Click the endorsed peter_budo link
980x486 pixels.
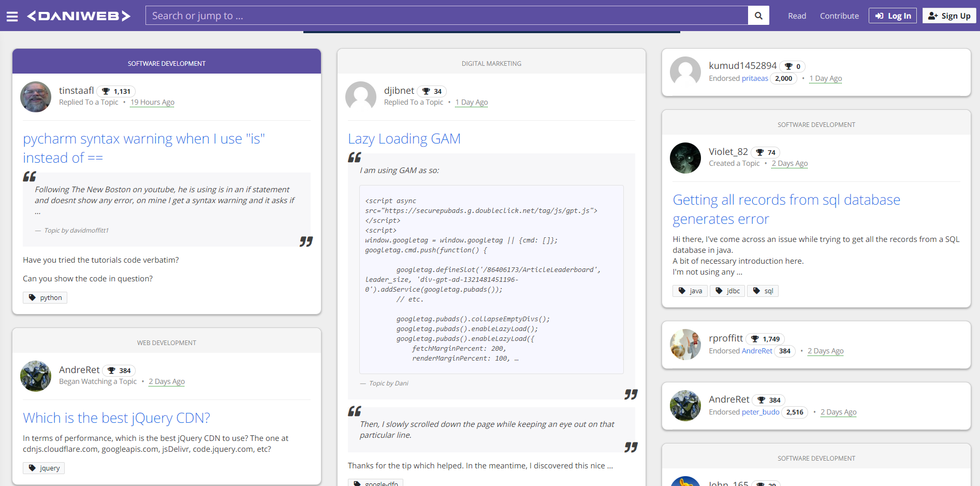click(760, 412)
